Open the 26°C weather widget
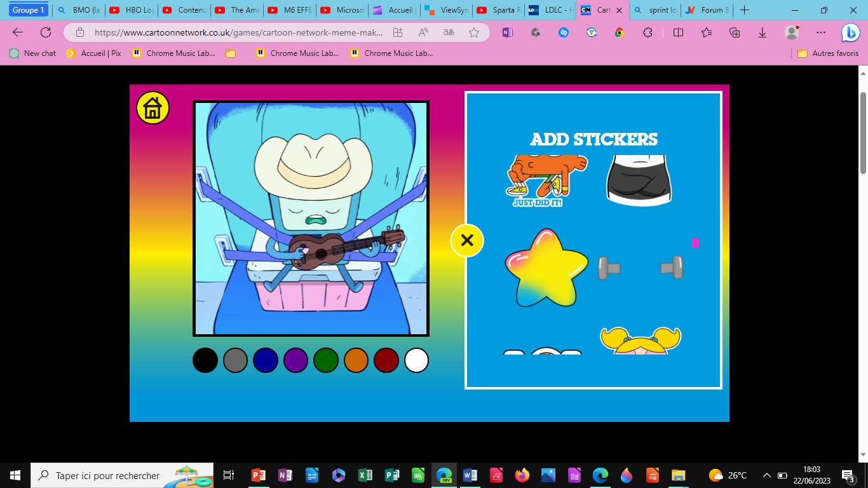 pyautogui.click(x=728, y=475)
